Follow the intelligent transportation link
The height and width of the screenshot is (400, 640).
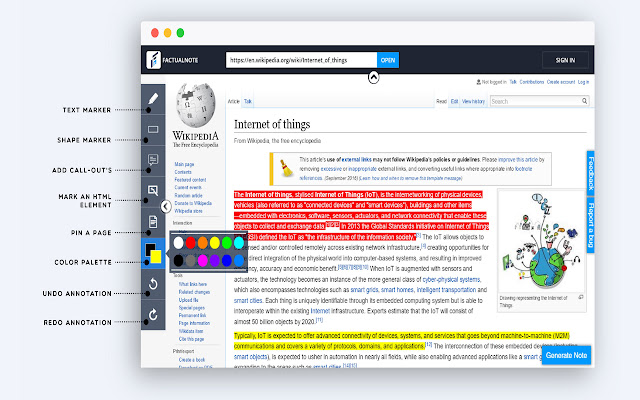pos(446,290)
